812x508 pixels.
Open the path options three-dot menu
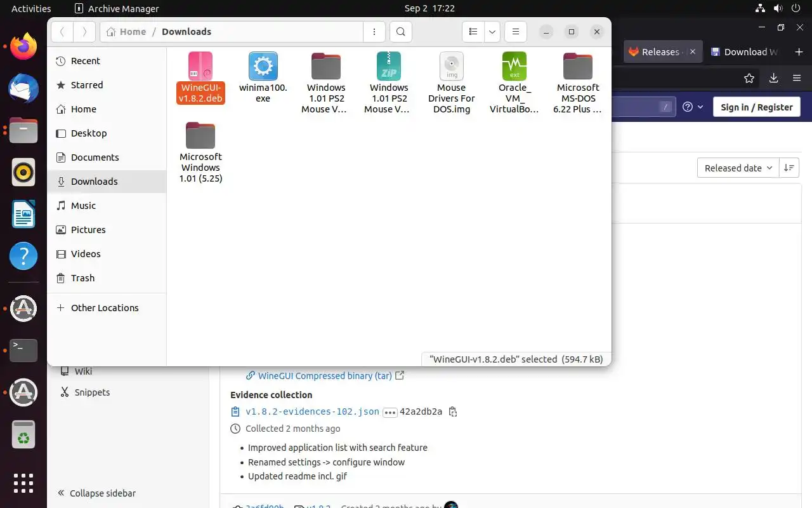pyautogui.click(x=374, y=32)
